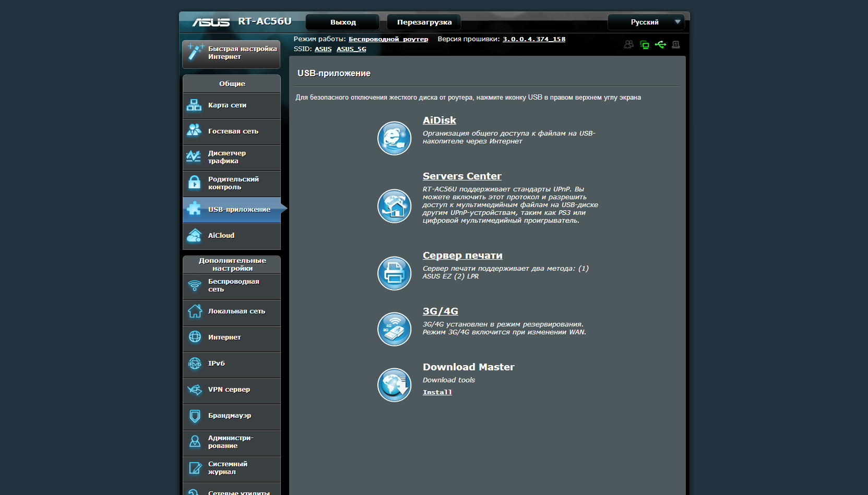Click the network map icon

click(x=194, y=105)
